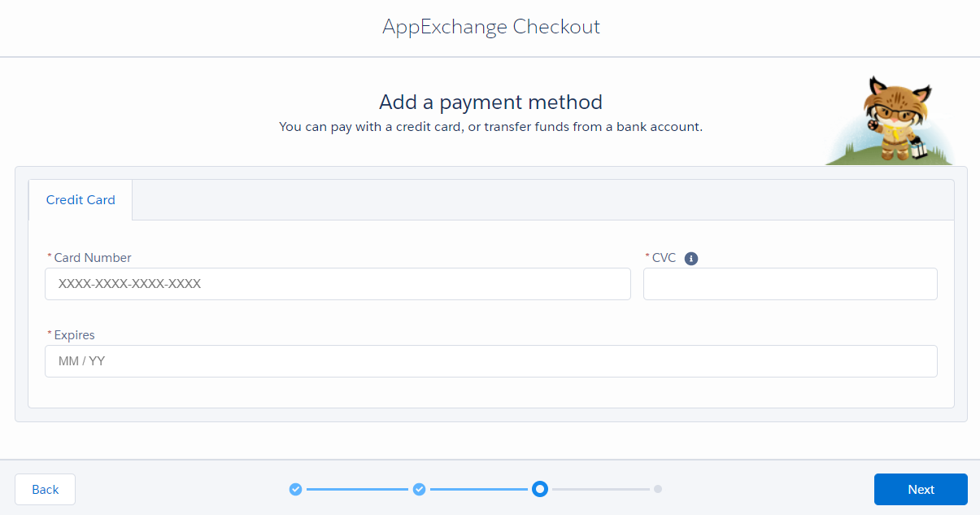Go back with the Back button
Image resolution: width=980 pixels, height=515 pixels.
point(45,489)
